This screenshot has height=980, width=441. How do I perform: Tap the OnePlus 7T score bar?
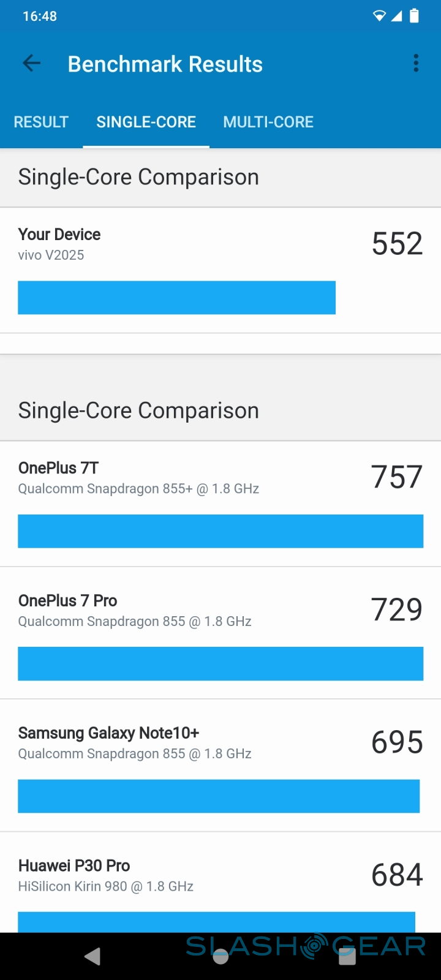(x=221, y=531)
